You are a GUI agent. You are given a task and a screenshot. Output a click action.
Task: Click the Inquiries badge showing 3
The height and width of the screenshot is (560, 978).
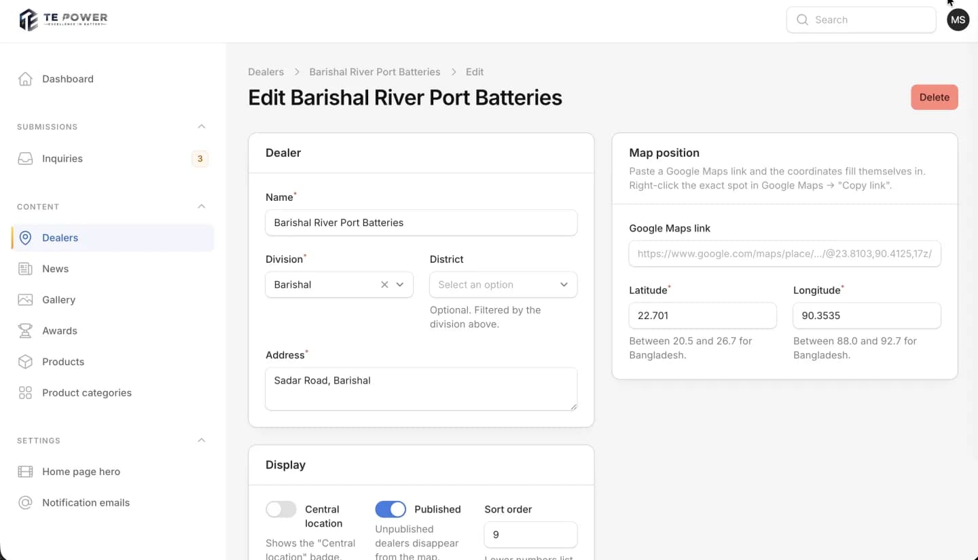click(x=200, y=159)
